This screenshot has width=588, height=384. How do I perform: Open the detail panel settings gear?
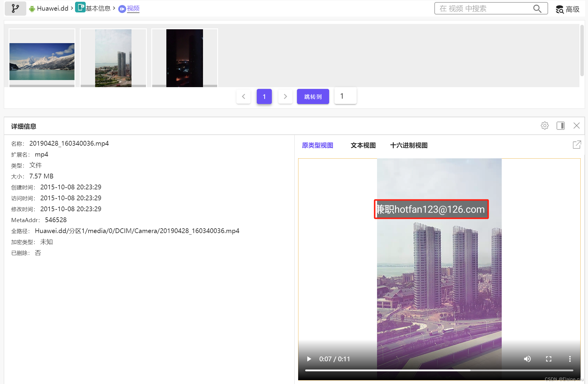[545, 126]
